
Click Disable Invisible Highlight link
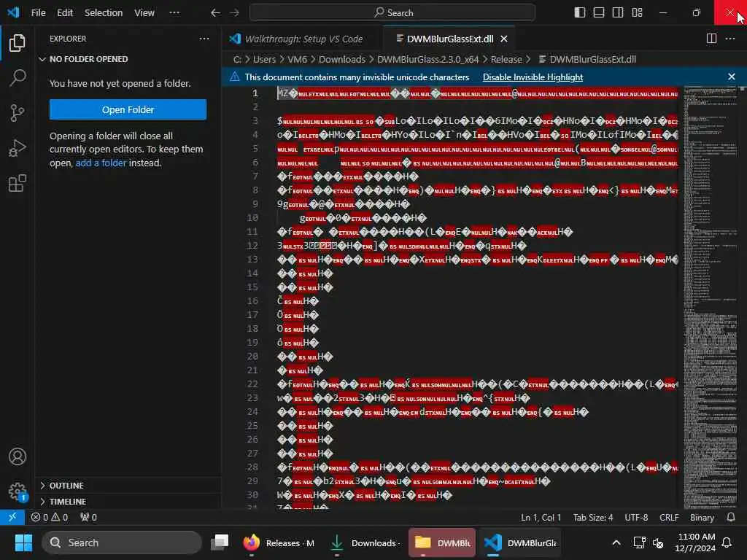click(x=533, y=77)
